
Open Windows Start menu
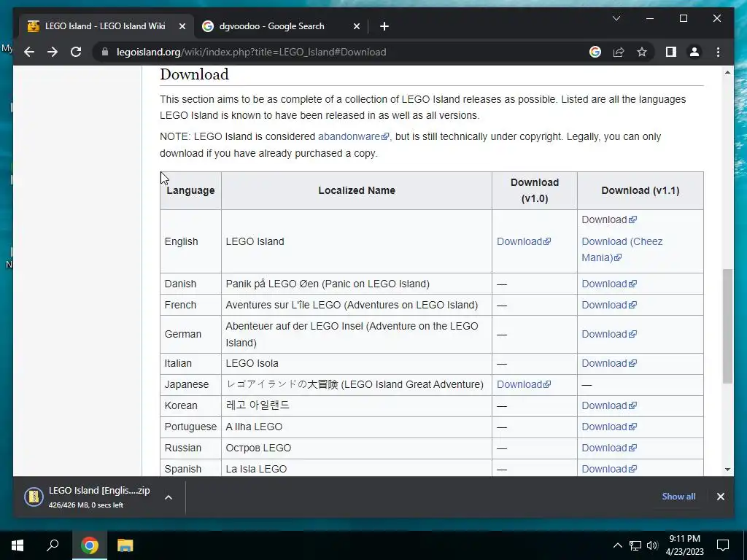pyautogui.click(x=18, y=545)
